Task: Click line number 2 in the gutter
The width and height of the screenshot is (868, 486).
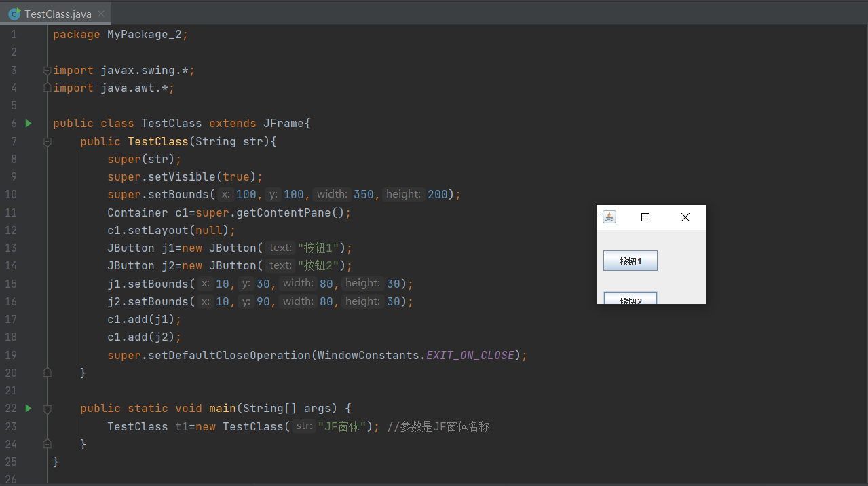Action: click(x=14, y=52)
